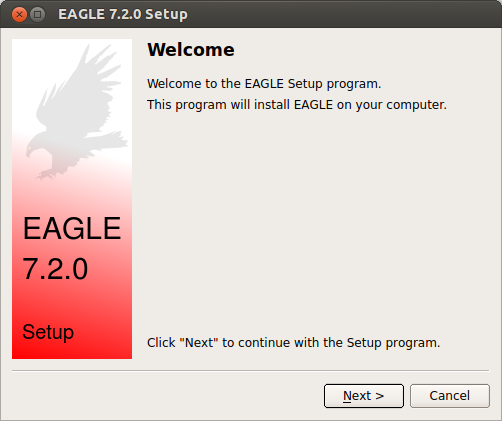Click the eagle's yellow eye
The height and width of the screenshot is (421, 502).
click(29, 148)
